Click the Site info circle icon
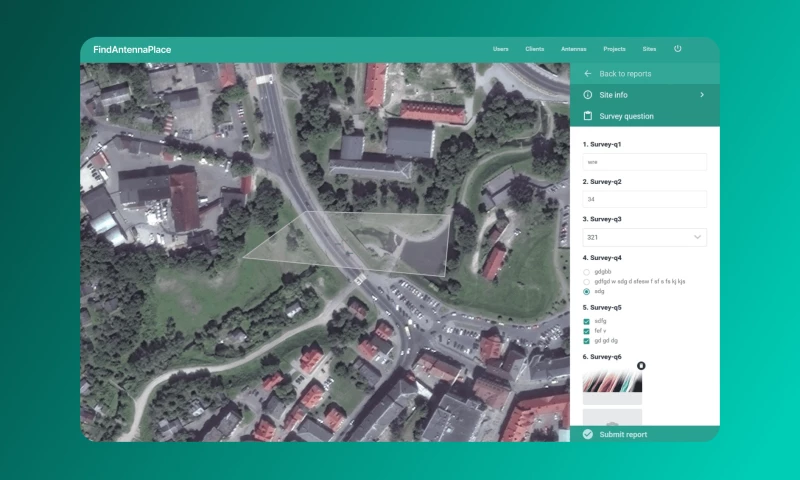The height and width of the screenshot is (480, 800). (587, 95)
